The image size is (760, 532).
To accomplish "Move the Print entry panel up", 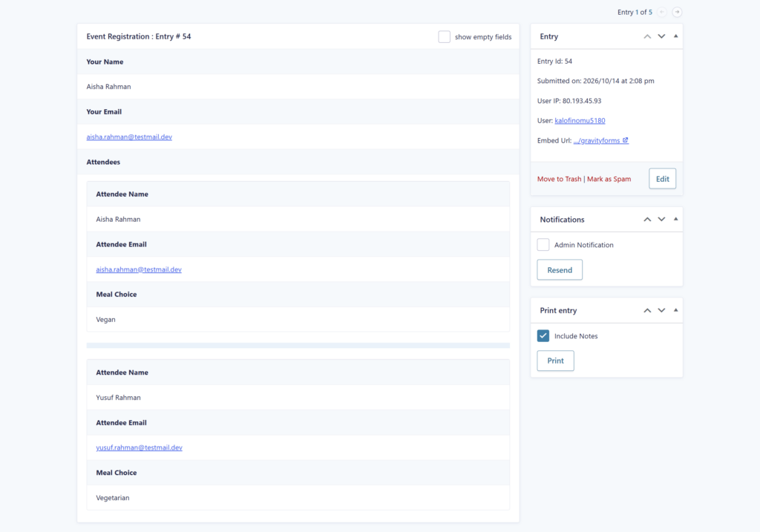I will click(647, 311).
